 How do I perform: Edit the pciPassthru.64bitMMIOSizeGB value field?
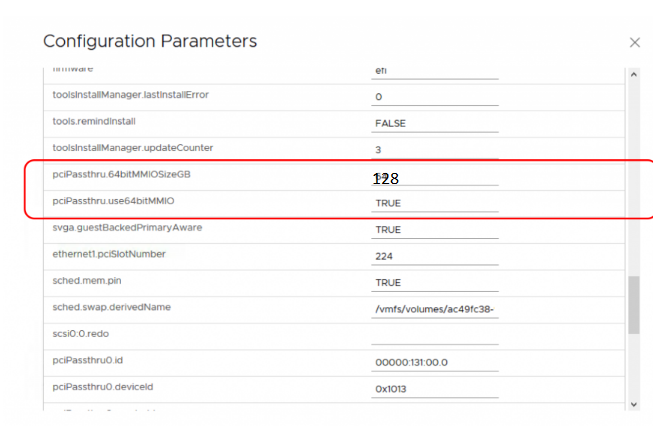point(435,177)
